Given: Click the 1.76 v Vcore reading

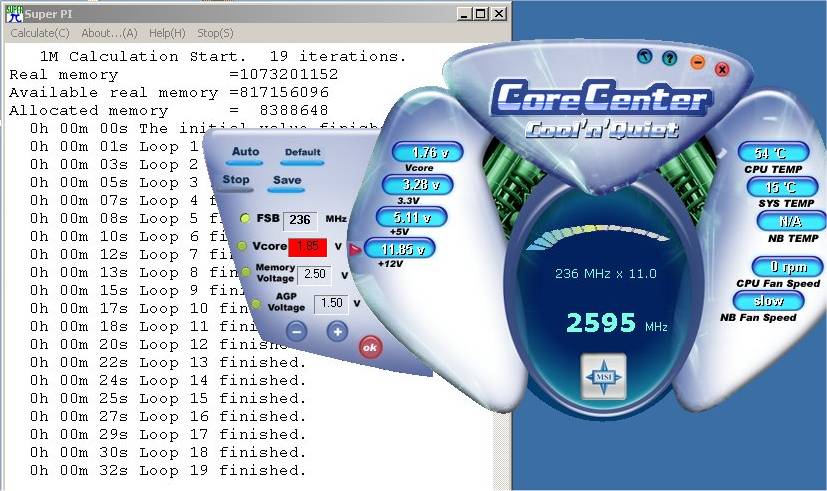Looking at the screenshot, I should [428, 152].
